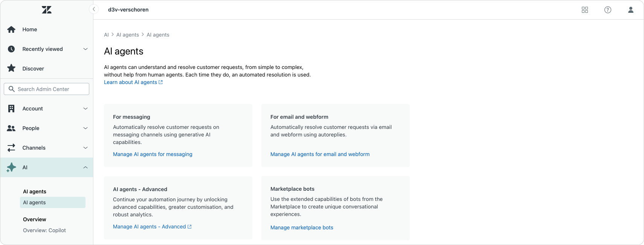This screenshot has height=245, width=644.
Task: Collapse the AI section chevron
Action: [x=85, y=167]
